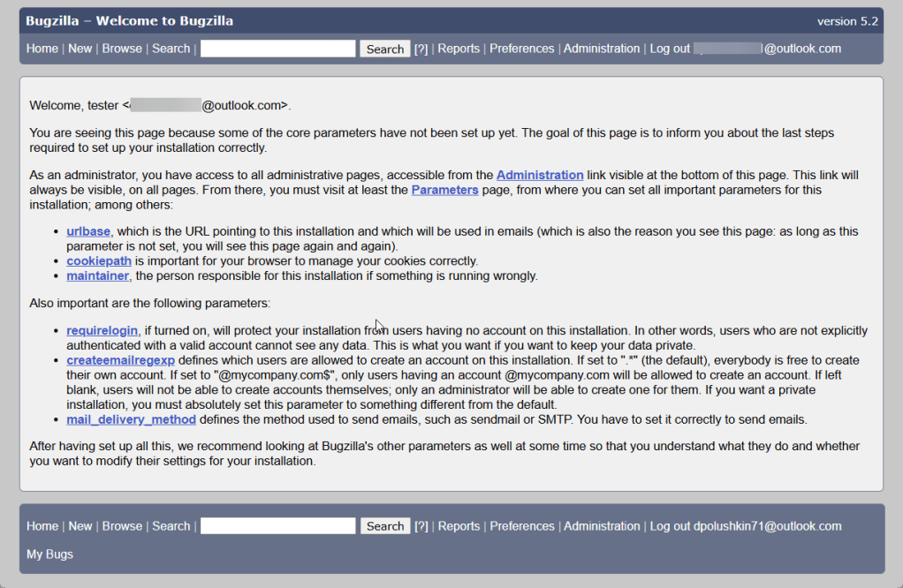Log out using the top header link
Screen dimensions: 903x588
670,49
